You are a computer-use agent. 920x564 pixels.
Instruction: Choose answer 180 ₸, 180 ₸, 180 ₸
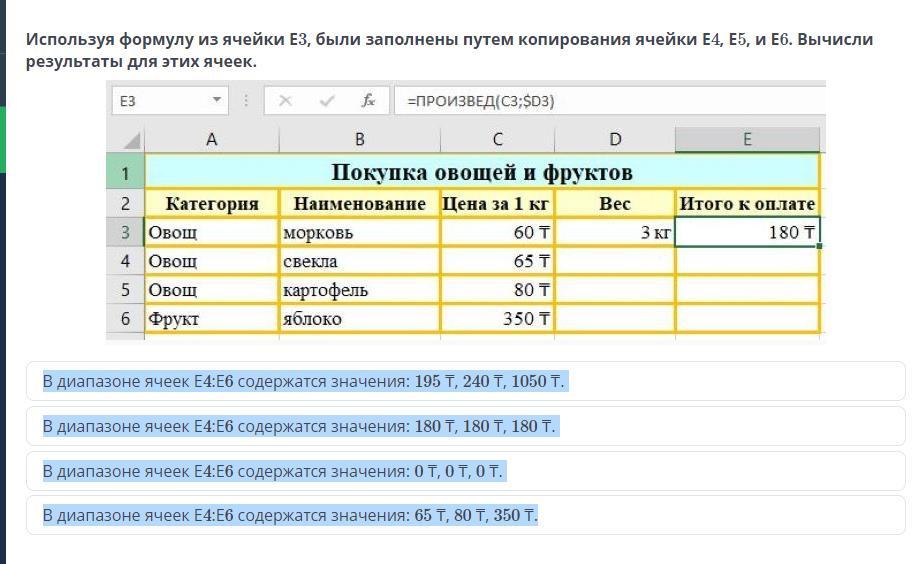tap(466, 426)
